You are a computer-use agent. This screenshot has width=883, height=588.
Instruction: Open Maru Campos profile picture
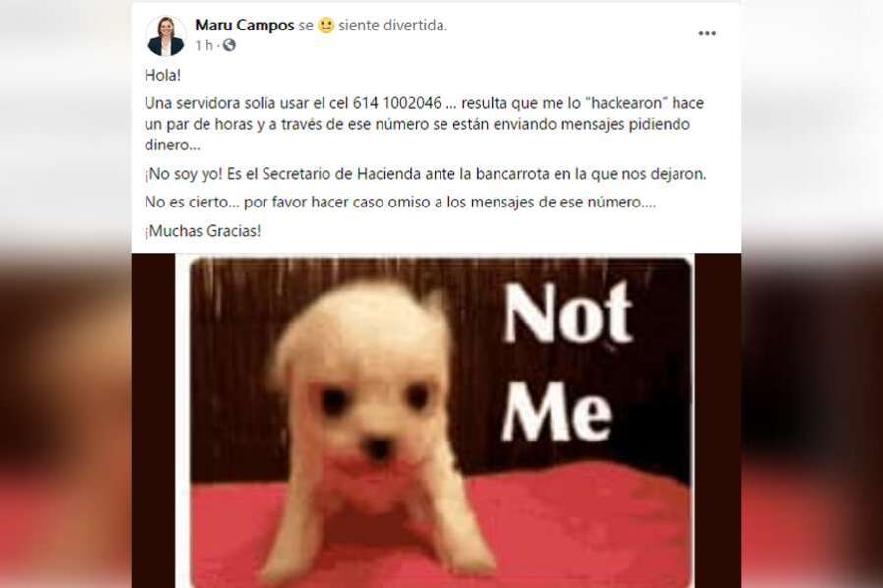[x=165, y=35]
